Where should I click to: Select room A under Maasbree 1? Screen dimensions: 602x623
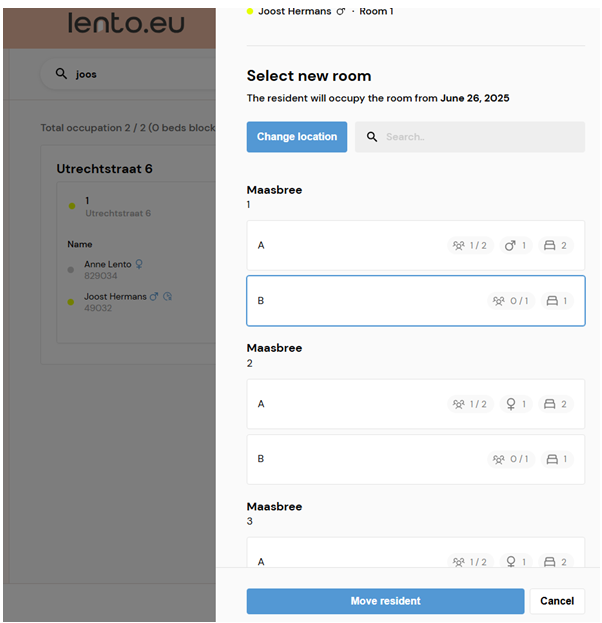416,246
